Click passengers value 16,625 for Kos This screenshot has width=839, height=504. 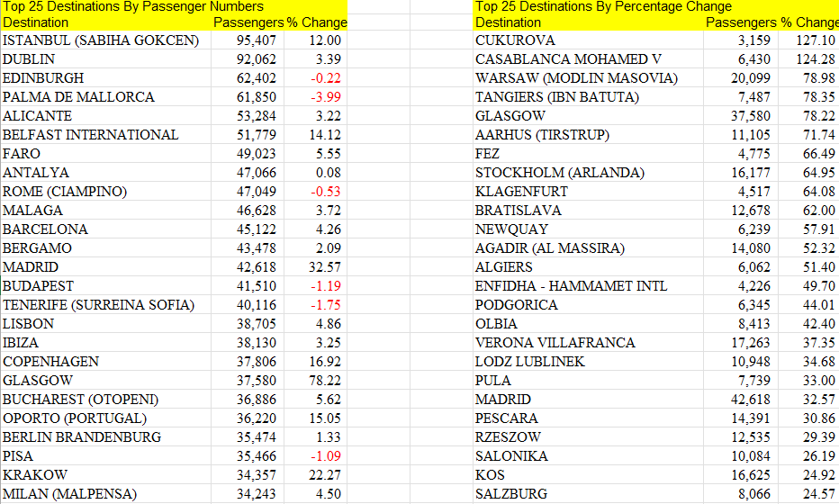[x=741, y=475]
